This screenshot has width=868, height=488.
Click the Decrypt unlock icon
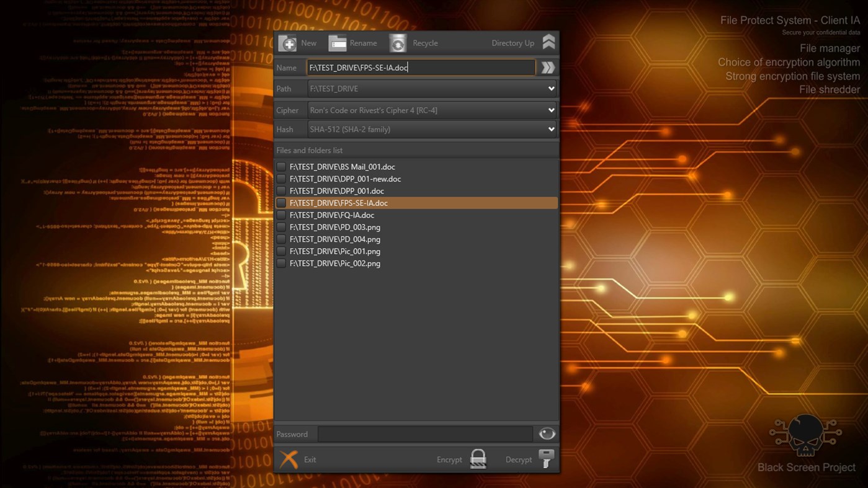tap(546, 459)
